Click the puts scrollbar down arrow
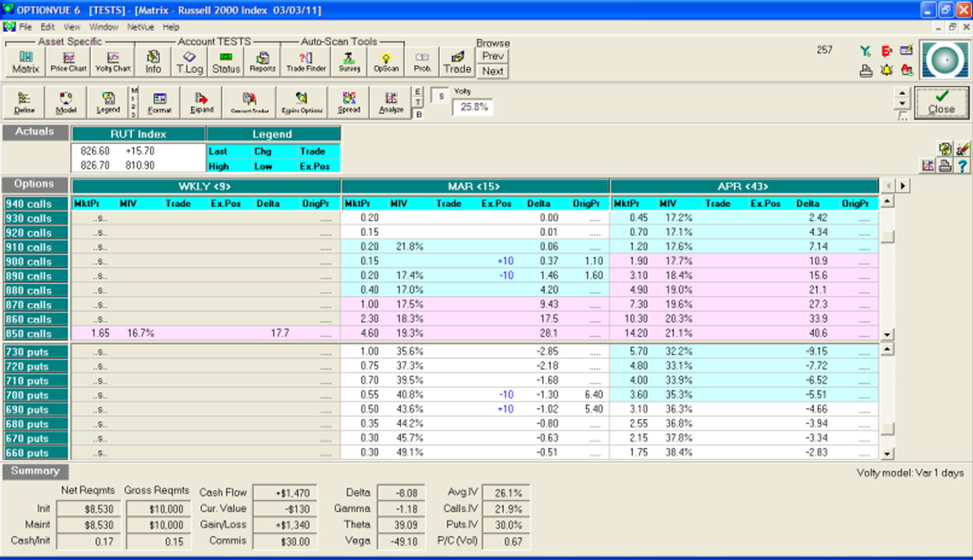Image resolution: width=973 pixels, height=560 pixels. [x=887, y=454]
